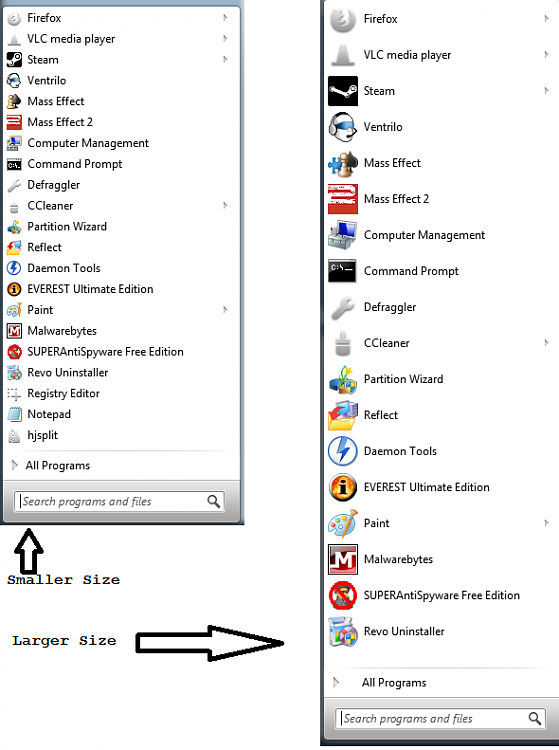The height and width of the screenshot is (750, 559).
Task: Expand Paint submenu arrow in smaller menu
Action: tap(225, 310)
